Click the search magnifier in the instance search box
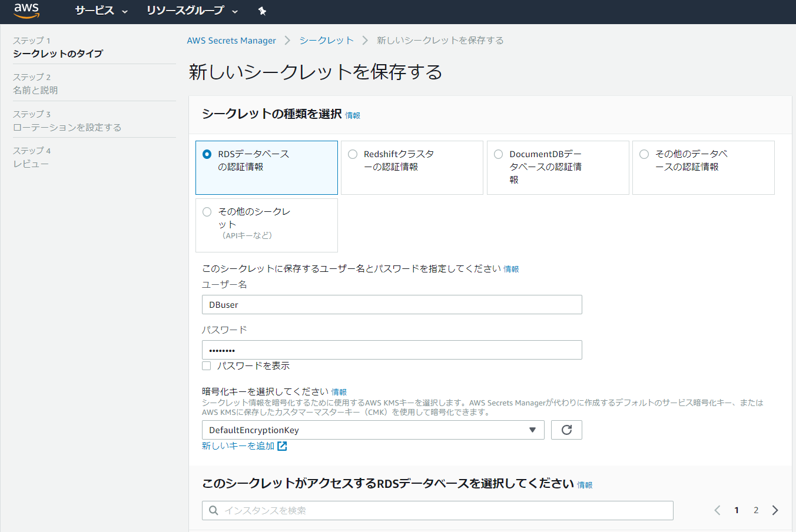The width and height of the screenshot is (796, 532). coord(213,510)
